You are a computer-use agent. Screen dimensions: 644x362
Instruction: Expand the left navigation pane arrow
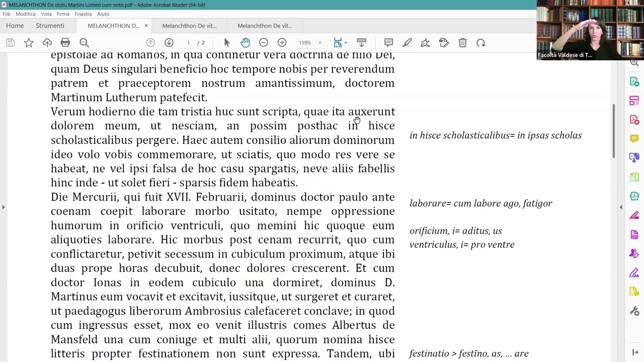point(3,207)
